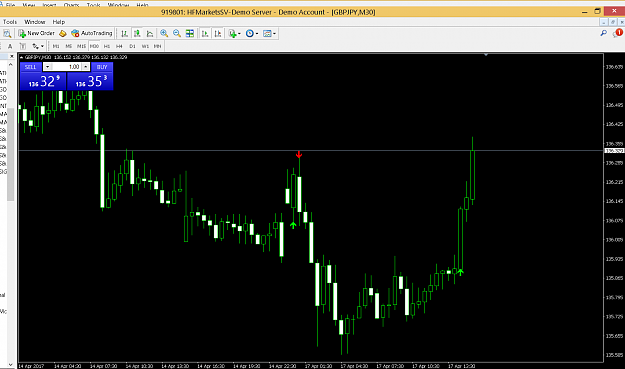Image resolution: width=625 pixels, height=369 pixels.
Task: Click the side panel scrollbar thumb
Action: pyautogui.click(x=11, y=154)
